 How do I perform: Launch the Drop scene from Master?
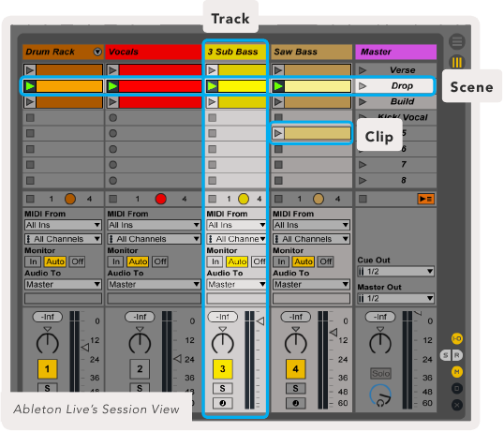[363, 86]
